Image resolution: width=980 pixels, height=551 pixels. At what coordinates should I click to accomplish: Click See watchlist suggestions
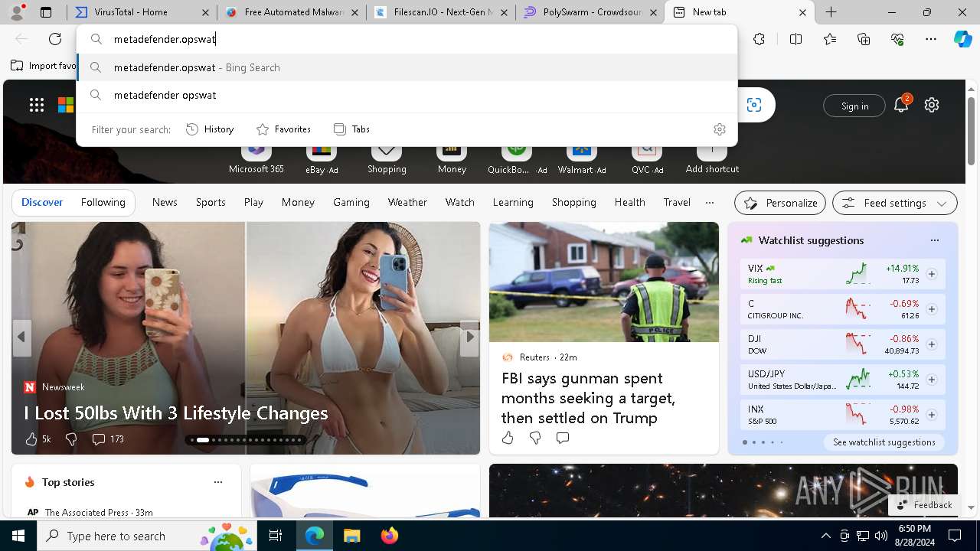[x=884, y=442]
